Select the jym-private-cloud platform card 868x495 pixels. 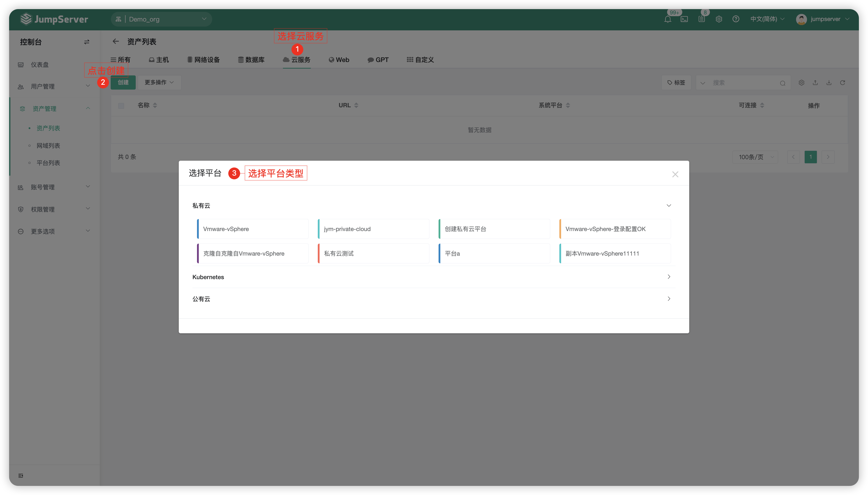tap(373, 229)
